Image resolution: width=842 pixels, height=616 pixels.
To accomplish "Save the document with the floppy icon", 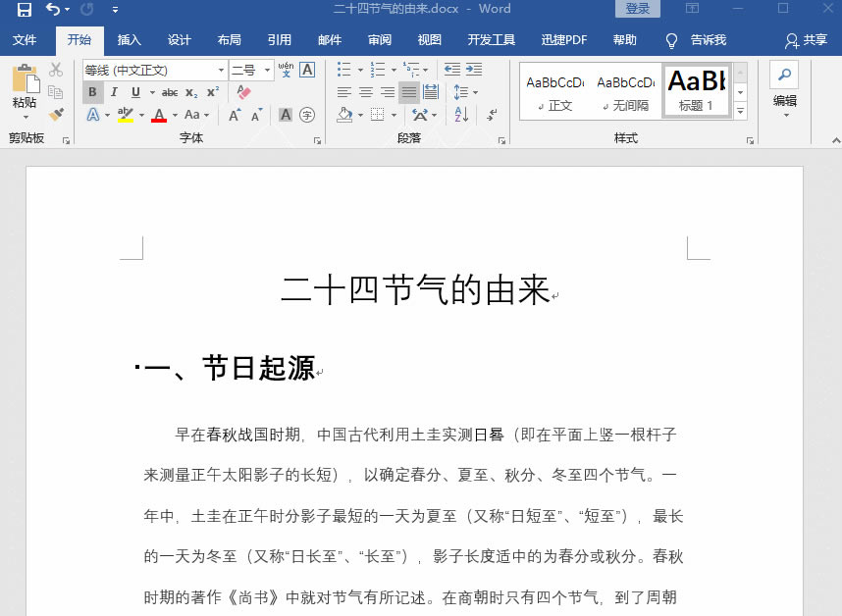I will pos(25,9).
